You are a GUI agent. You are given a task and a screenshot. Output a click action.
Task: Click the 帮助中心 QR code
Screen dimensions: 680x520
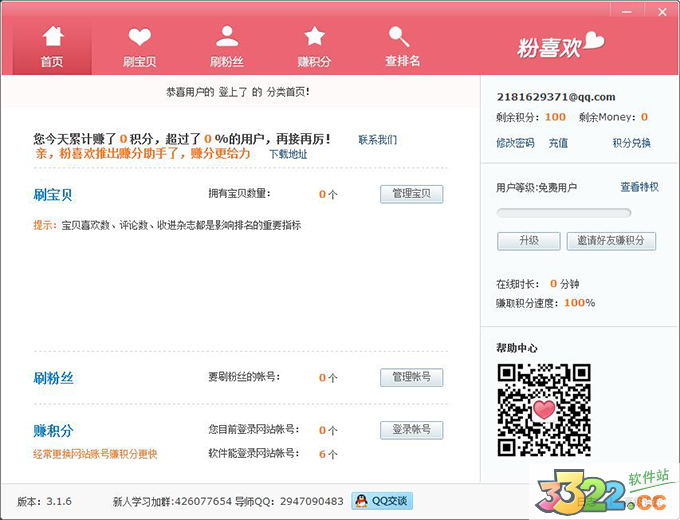[544, 410]
